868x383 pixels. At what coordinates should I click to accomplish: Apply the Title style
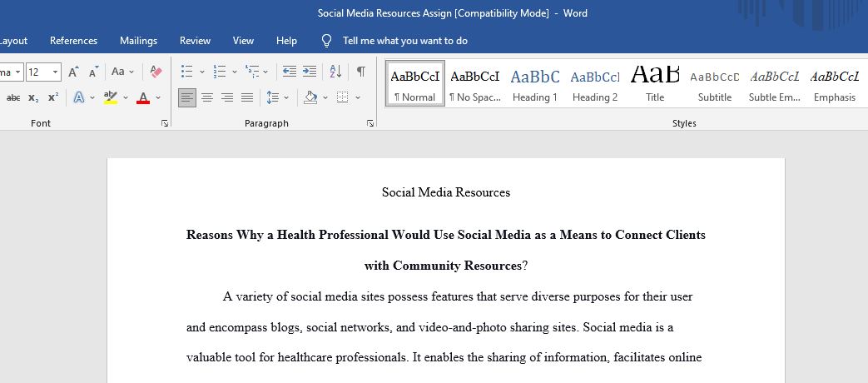pyautogui.click(x=655, y=83)
